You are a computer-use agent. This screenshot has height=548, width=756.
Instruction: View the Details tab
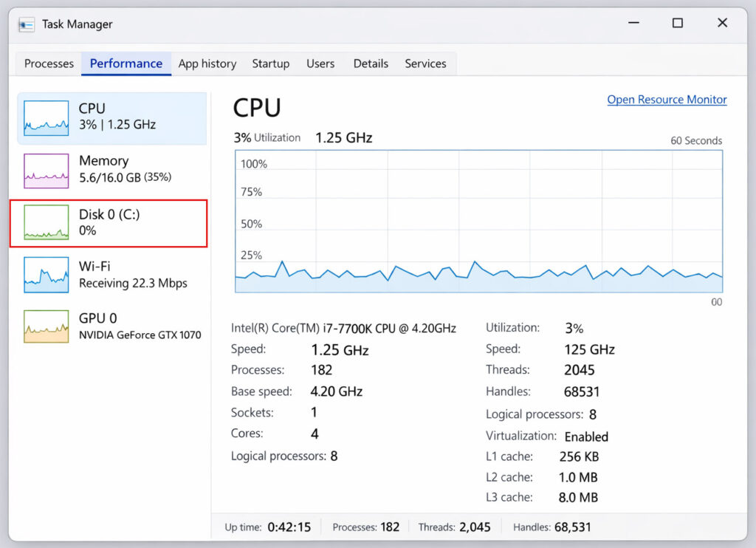[371, 64]
